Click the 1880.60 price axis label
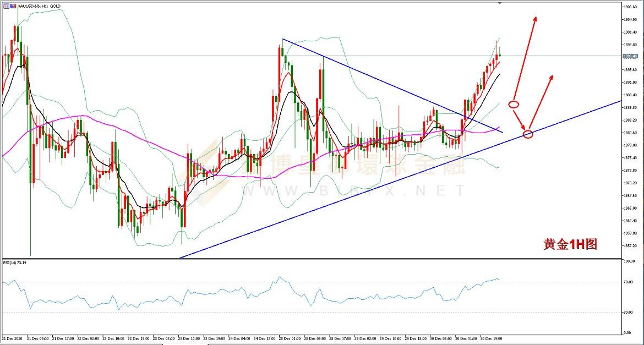This screenshot has width=644, height=345. (631, 133)
